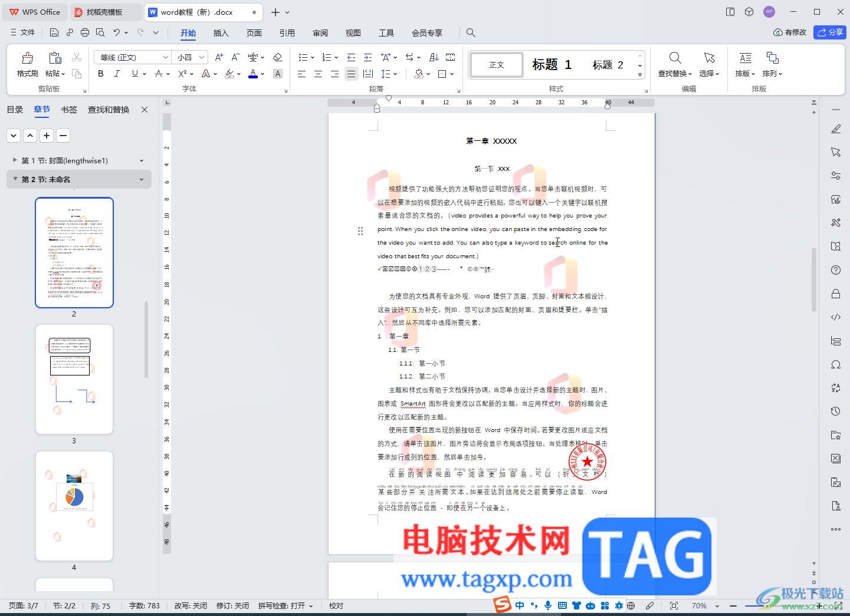Open the Review (审阅) ribbon tab
Image resolution: width=850 pixels, height=616 pixels.
320,33
